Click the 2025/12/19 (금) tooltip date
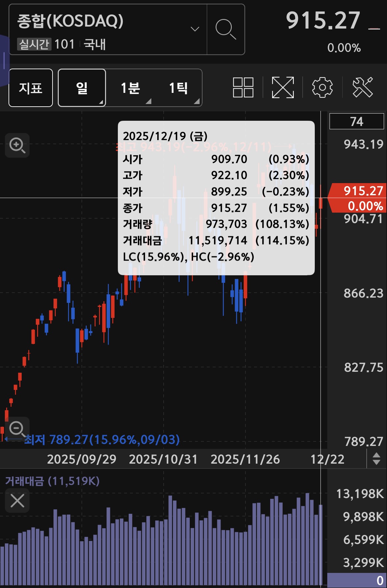Screen dimensions: 387x588 165,136
